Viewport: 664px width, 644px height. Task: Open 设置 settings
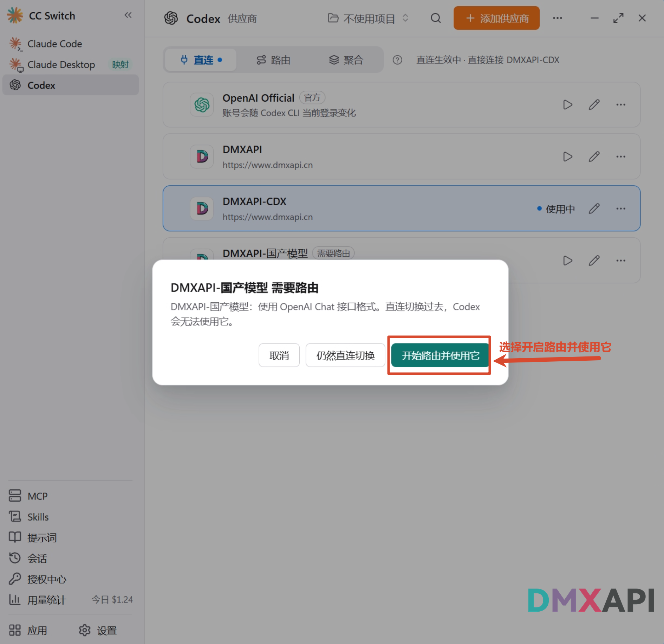[x=98, y=631]
